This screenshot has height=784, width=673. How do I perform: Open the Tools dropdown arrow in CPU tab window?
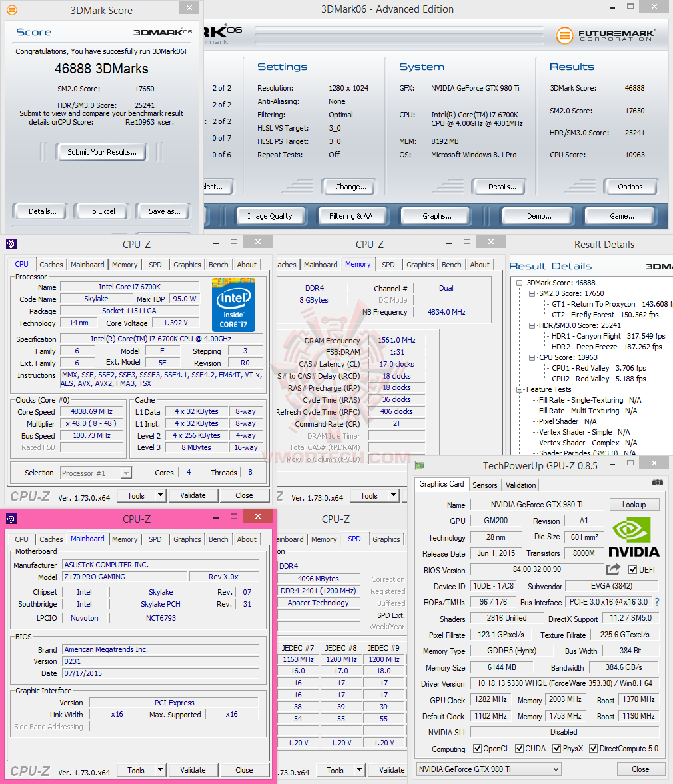click(160, 495)
